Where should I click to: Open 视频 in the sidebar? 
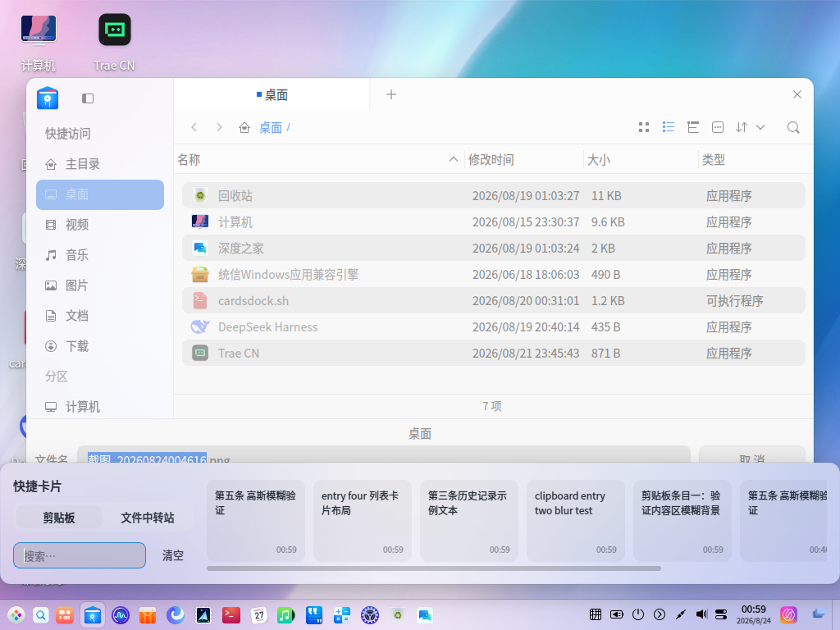100,225
